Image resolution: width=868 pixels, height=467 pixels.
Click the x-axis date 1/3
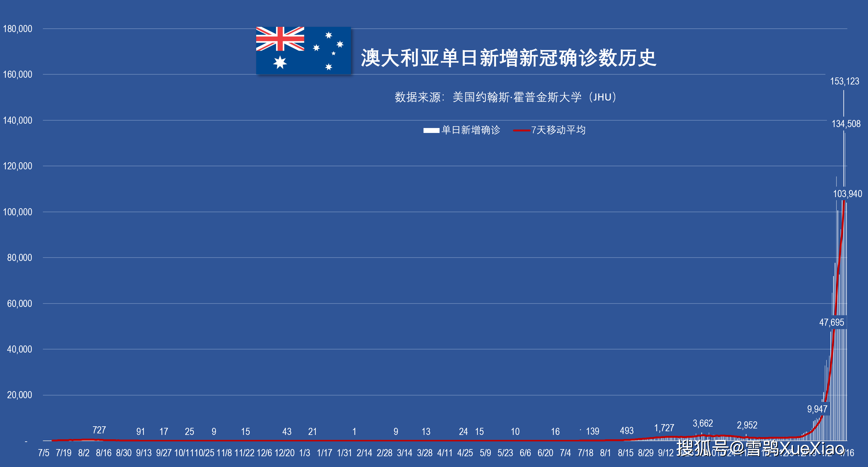pos(305,453)
